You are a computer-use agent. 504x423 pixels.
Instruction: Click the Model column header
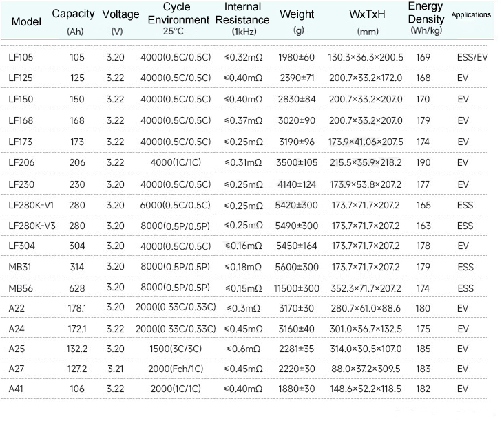[x=26, y=22]
